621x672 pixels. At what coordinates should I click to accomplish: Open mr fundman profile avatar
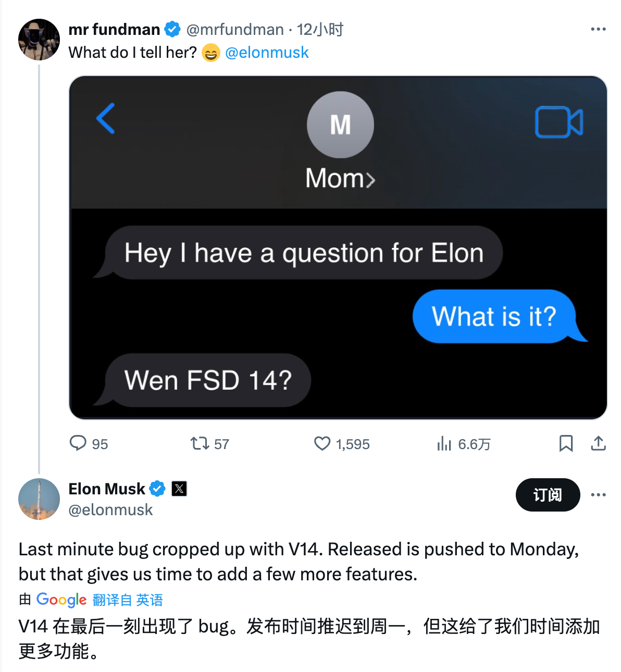coord(39,40)
